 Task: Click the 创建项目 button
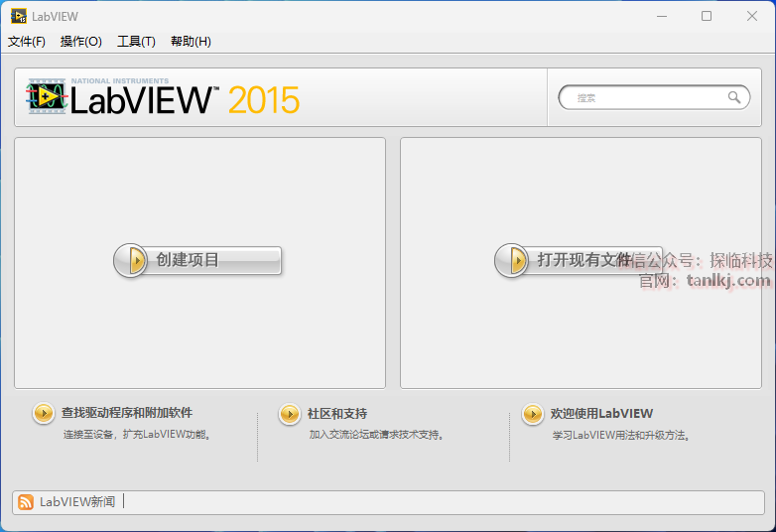(197, 260)
